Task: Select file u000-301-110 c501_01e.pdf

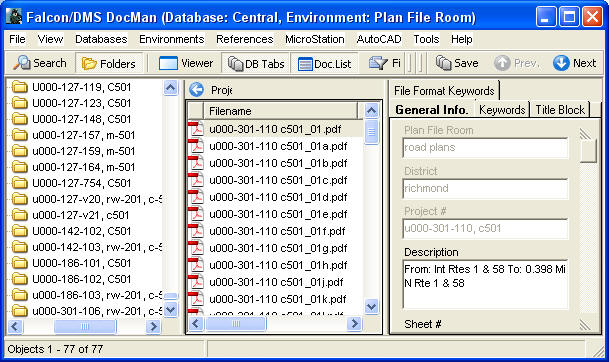Action: pos(278,214)
